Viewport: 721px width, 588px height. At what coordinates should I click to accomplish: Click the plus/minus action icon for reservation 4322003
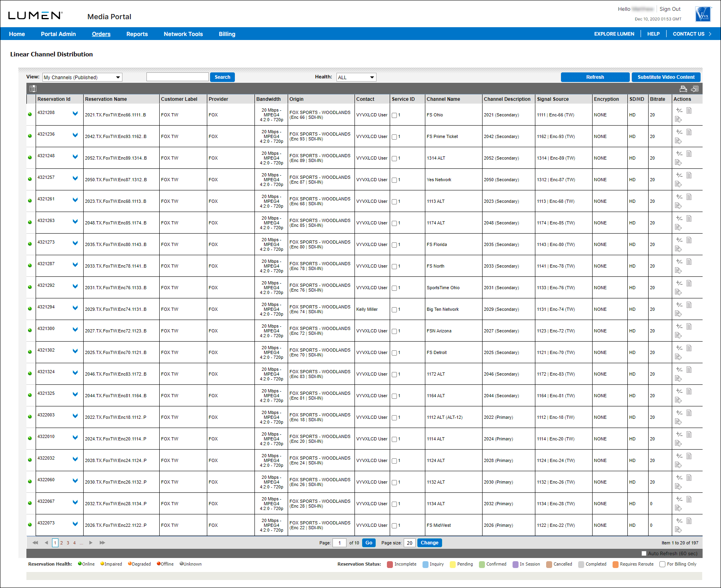679,413
